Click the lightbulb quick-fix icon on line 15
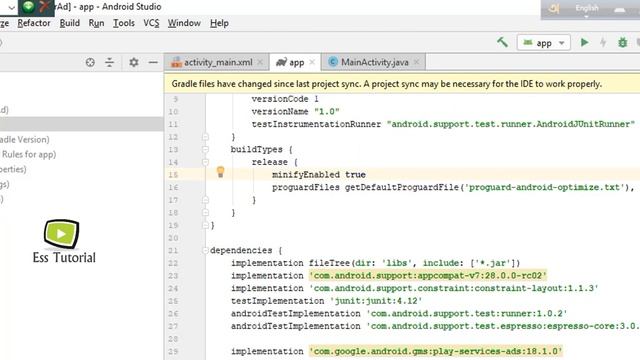 (220, 172)
